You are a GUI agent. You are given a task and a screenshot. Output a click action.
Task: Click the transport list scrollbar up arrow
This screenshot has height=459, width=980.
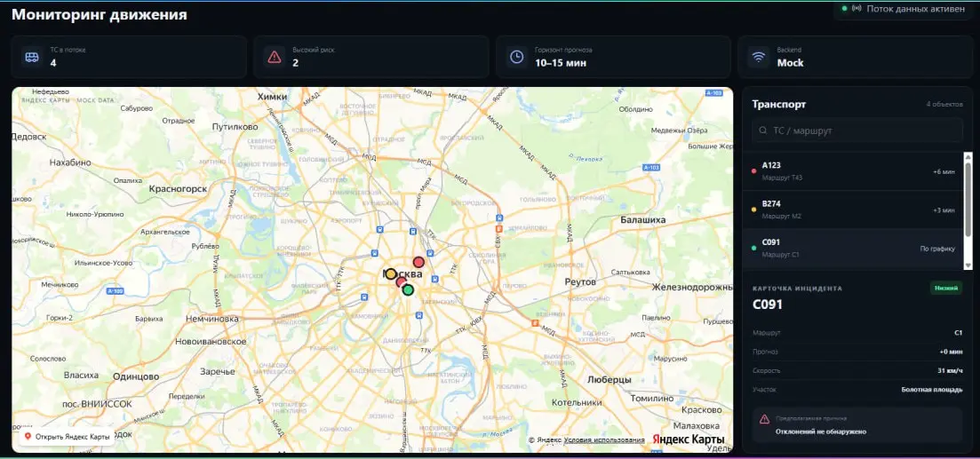(968, 156)
